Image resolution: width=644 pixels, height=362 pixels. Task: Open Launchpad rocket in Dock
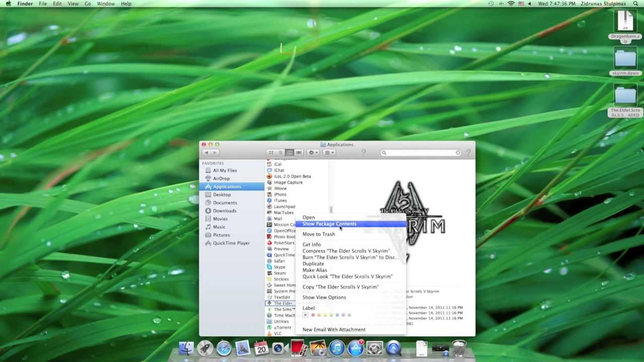click(x=205, y=348)
